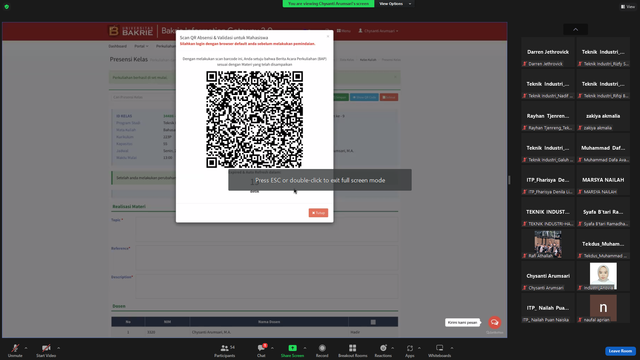640x360 pixels.
Task: Click the red button right of Show QR Code
Action: click(389, 97)
